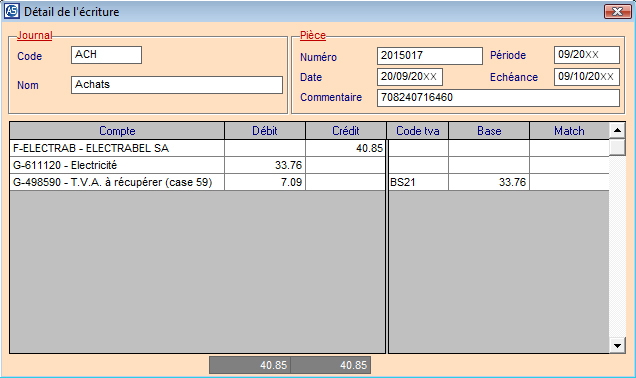The image size is (636, 378).
Task: Focus the Numéro field 2015017
Action: coord(430,56)
